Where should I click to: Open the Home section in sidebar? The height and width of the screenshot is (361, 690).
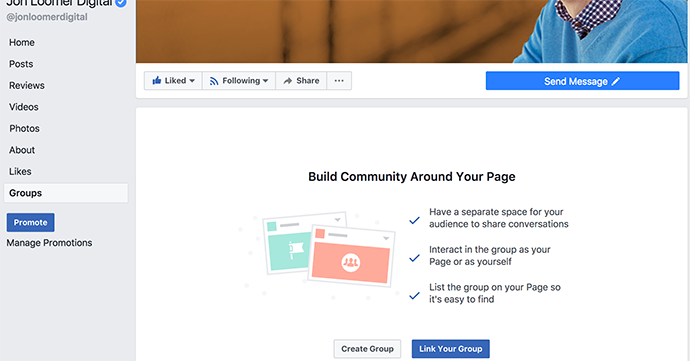click(22, 42)
